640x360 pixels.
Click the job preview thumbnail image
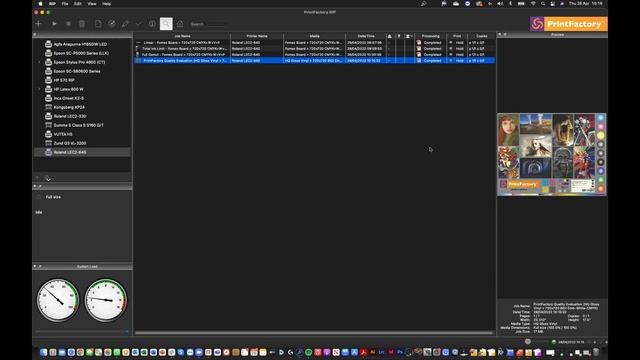point(552,154)
